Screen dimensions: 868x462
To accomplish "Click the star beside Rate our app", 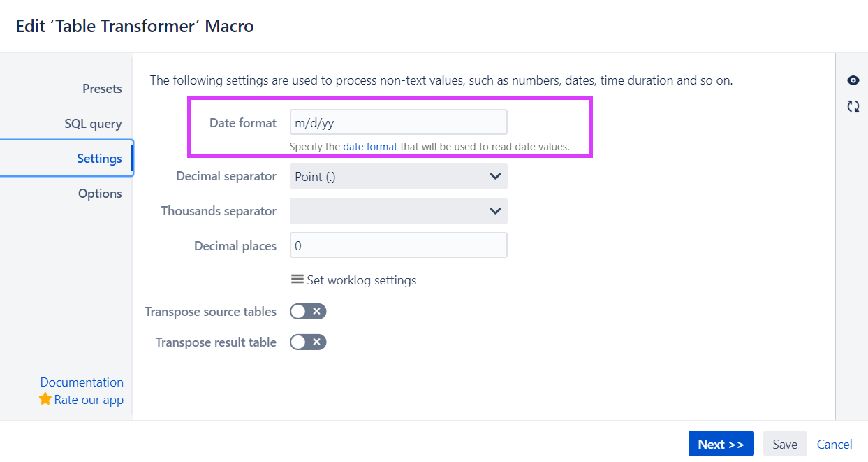I will pyautogui.click(x=45, y=399).
